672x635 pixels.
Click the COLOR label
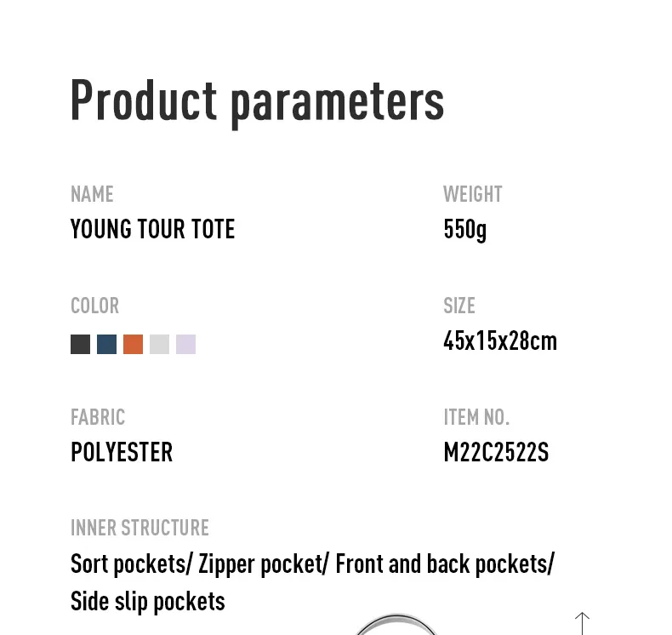tap(94, 306)
